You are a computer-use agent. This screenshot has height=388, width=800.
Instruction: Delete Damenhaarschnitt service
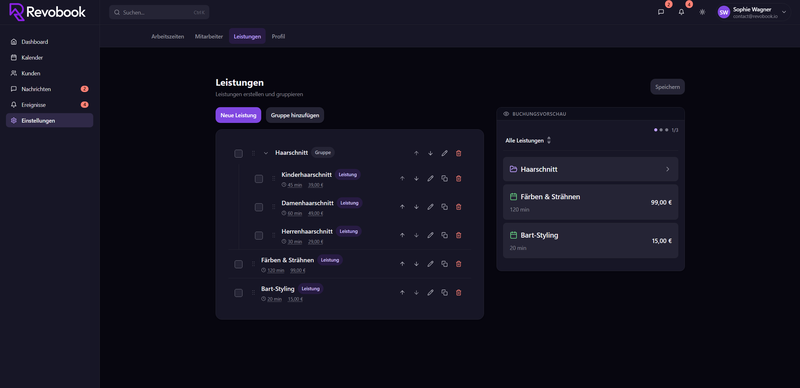click(x=458, y=207)
